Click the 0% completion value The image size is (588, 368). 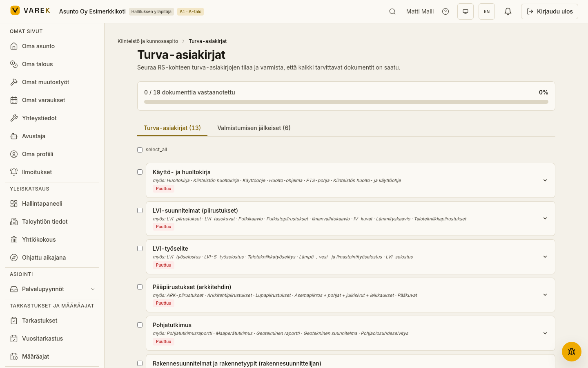click(x=543, y=92)
